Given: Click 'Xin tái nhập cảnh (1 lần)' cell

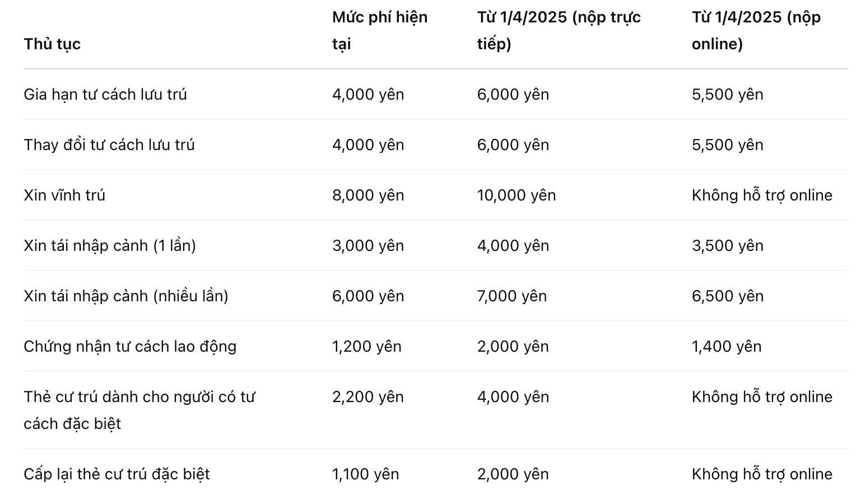Looking at the screenshot, I should pos(110,245).
